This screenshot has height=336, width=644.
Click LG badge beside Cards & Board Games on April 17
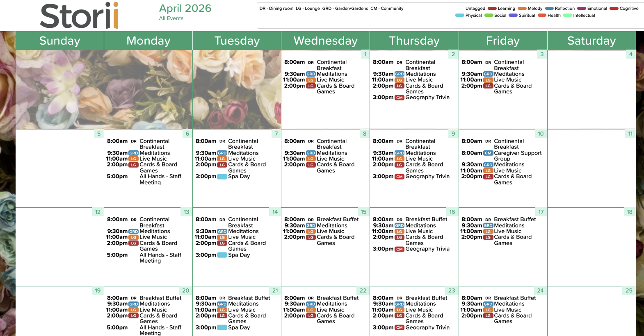tap(488, 238)
